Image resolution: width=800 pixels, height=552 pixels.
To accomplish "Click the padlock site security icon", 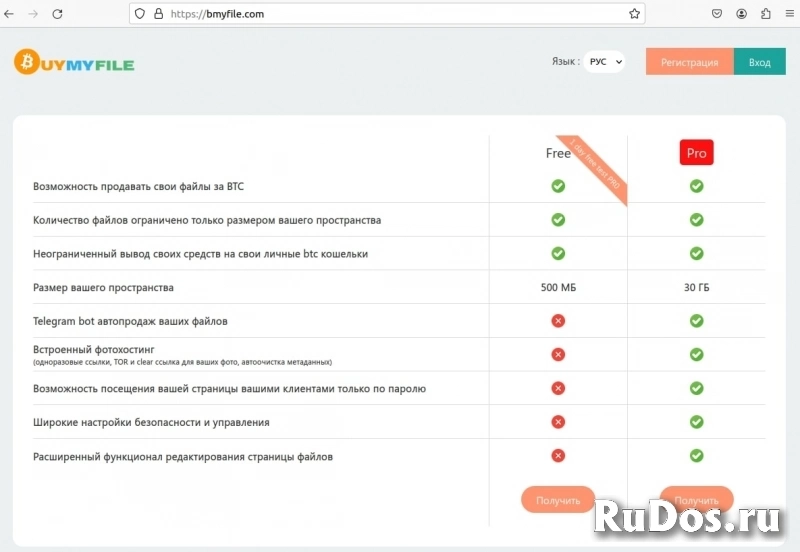I will [157, 14].
